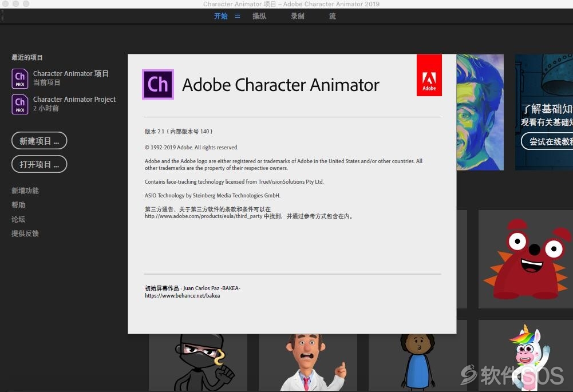
Task: Click the 了解基础知识 tutorial heading
Action: click(x=547, y=109)
